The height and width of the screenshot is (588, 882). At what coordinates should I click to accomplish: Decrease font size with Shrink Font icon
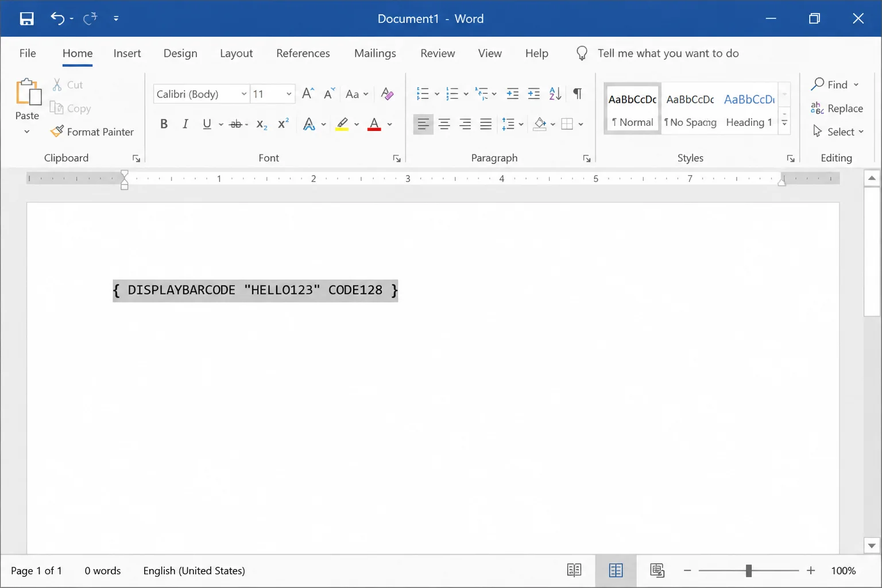click(329, 94)
